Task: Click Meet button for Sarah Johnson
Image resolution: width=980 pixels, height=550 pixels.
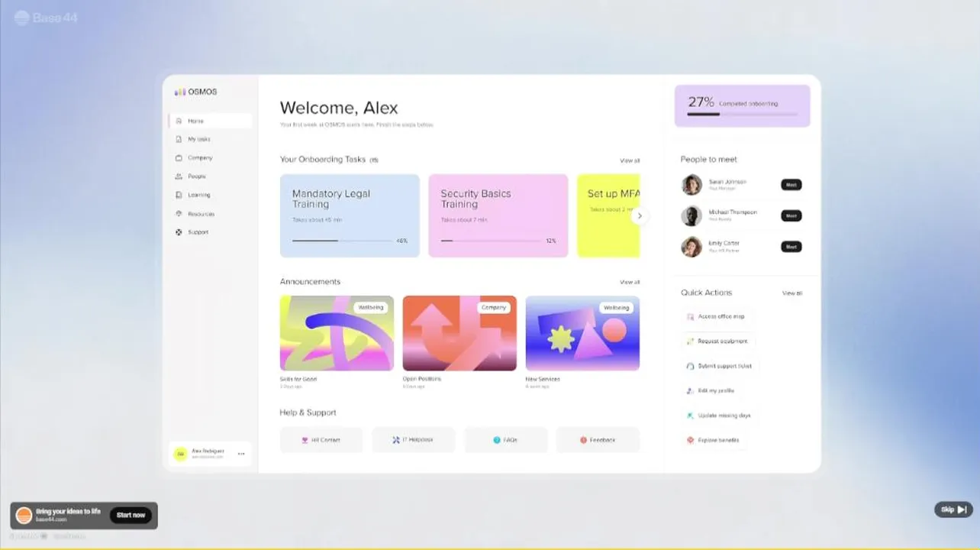Action: coord(791,185)
